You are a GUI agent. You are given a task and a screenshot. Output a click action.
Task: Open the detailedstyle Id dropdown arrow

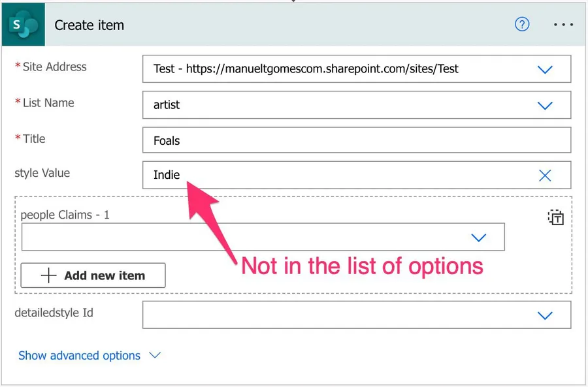coord(545,315)
